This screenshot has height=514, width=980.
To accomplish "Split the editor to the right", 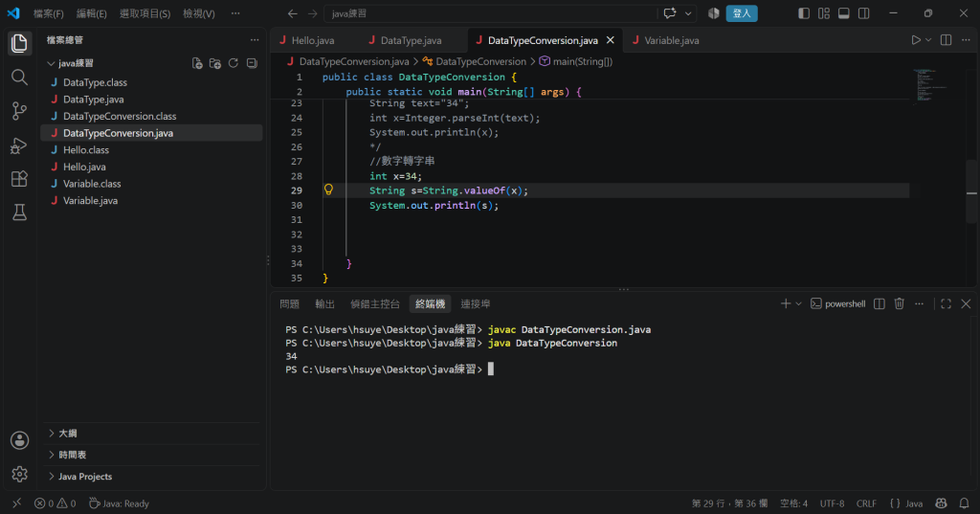I will [947, 40].
